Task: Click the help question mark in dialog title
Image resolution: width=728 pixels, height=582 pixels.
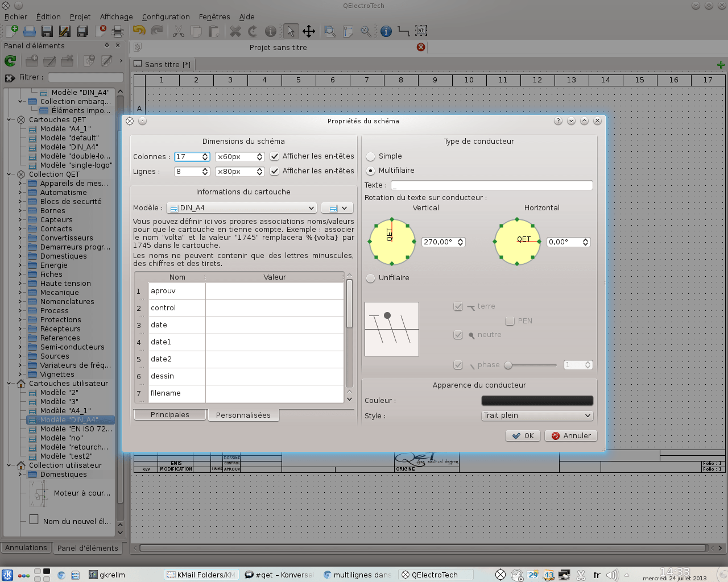Action: (x=558, y=121)
